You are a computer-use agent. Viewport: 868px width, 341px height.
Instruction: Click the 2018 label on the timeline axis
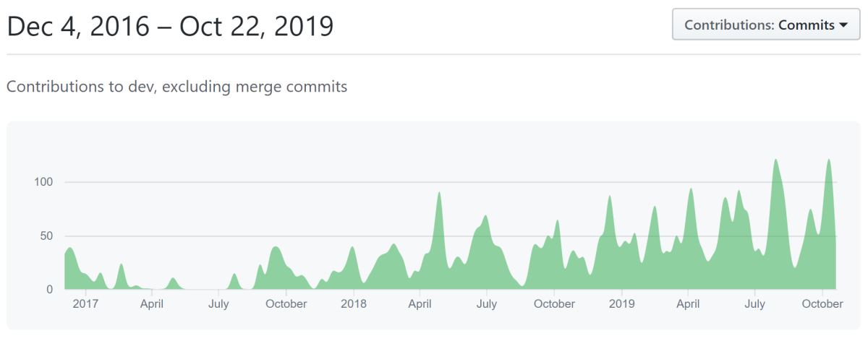coord(353,304)
